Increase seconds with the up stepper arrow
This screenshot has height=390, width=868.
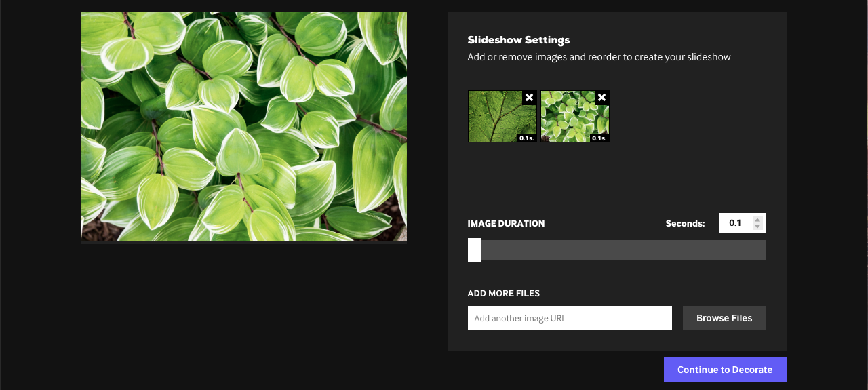[x=758, y=219]
